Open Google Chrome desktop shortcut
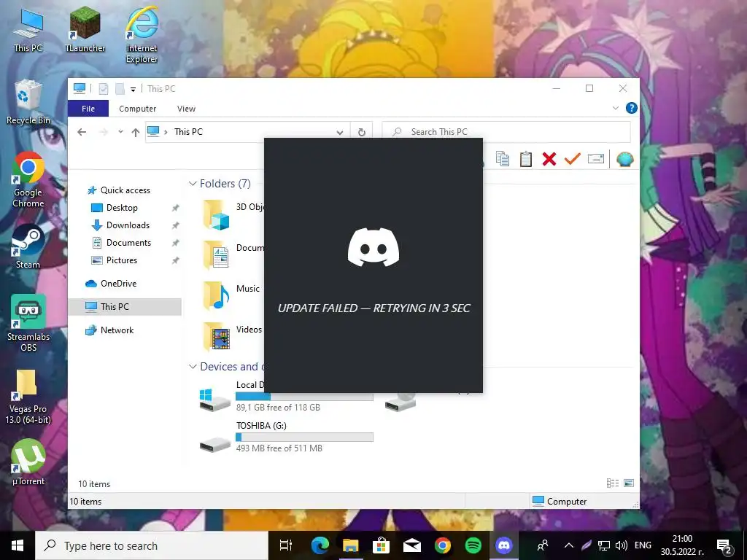 point(28,180)
